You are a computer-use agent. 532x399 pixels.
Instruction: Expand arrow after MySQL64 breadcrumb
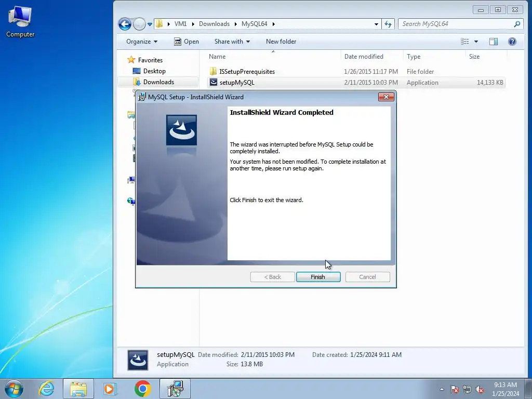click(x=273, y=24)
